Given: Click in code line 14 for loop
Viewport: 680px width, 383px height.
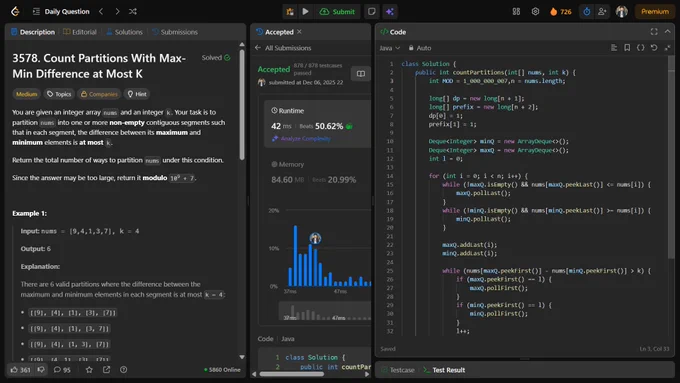Looking at the screenshot, I should click(478, 176).
